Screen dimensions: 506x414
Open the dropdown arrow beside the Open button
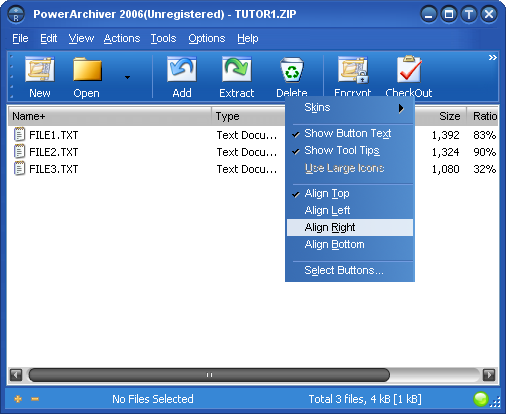click(x=127, y=77)
